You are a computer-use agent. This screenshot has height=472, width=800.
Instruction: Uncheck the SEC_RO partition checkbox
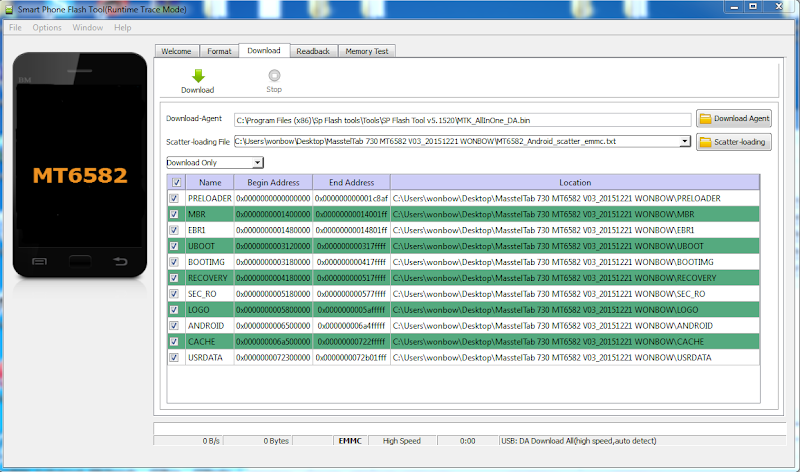174,294
